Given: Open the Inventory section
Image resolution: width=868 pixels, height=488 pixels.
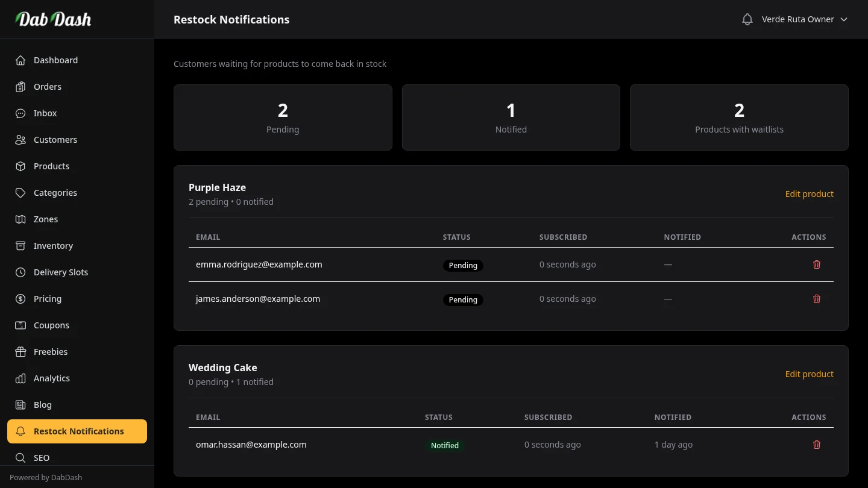Looking at the screenshot, I should point(53,246).
